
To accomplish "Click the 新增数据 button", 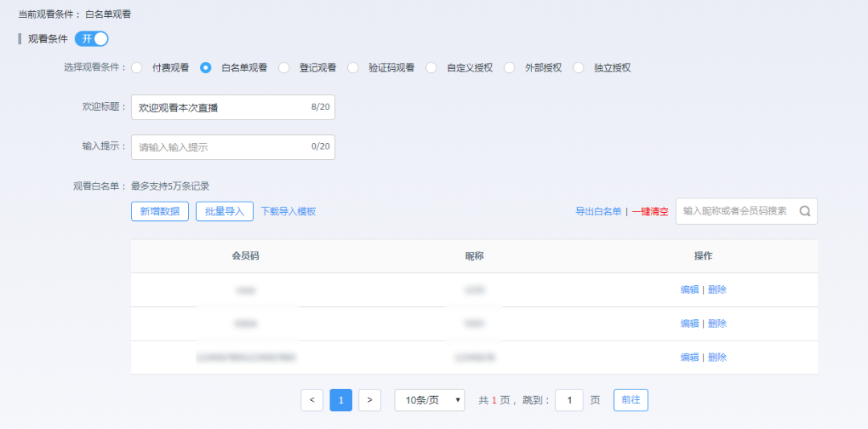I will (x=160, y=211).
